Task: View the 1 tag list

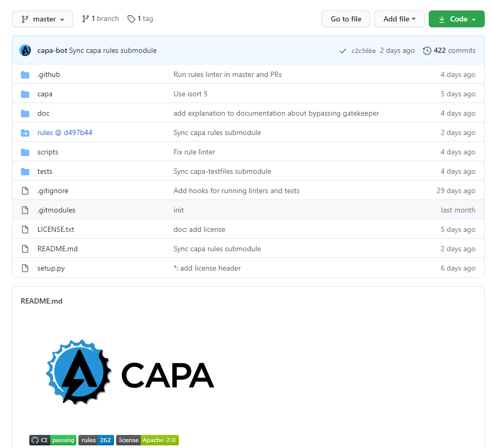Action: point(141,19)
